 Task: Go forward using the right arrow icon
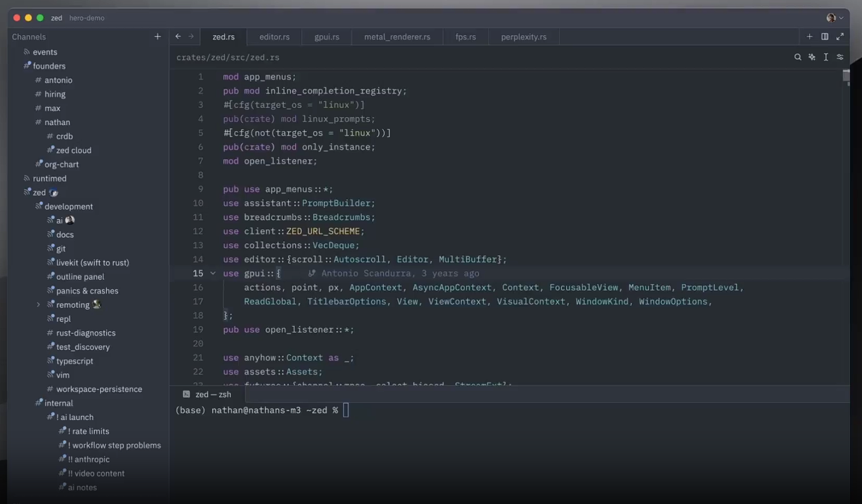tap(191, 36)
